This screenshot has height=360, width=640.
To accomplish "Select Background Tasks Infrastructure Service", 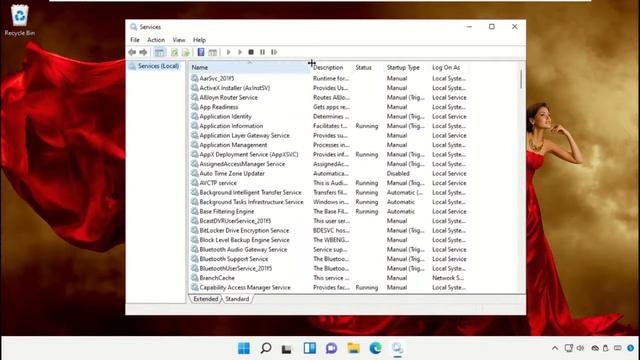I will [x=251, y=202].
